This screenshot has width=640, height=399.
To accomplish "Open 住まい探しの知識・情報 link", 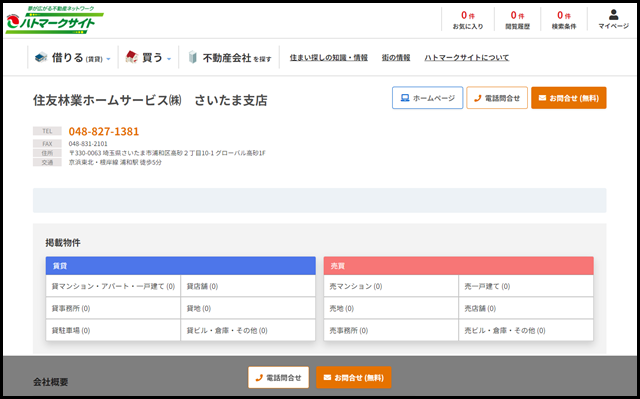I will pos(329,58).
